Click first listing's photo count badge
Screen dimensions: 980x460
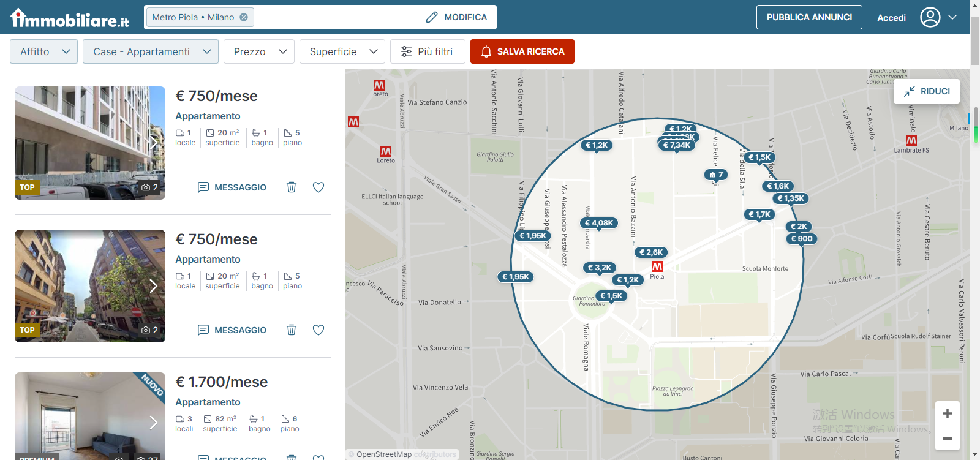tap(150, 187)
